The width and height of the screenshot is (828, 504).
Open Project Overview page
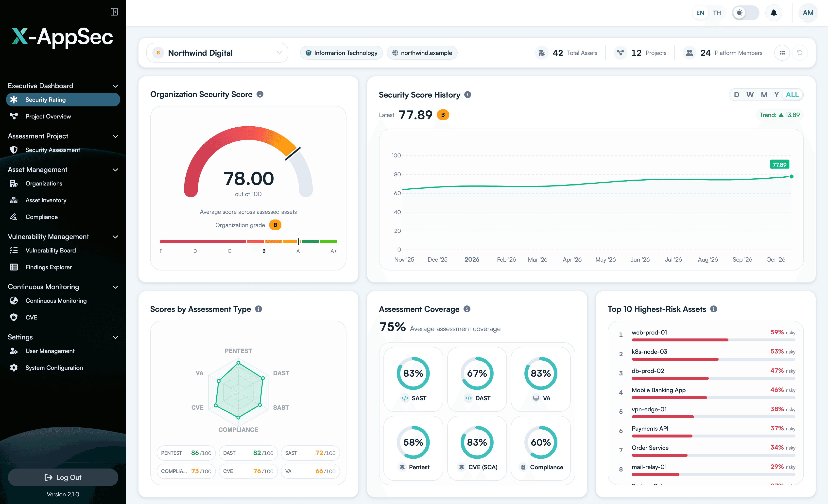(63, 117)
